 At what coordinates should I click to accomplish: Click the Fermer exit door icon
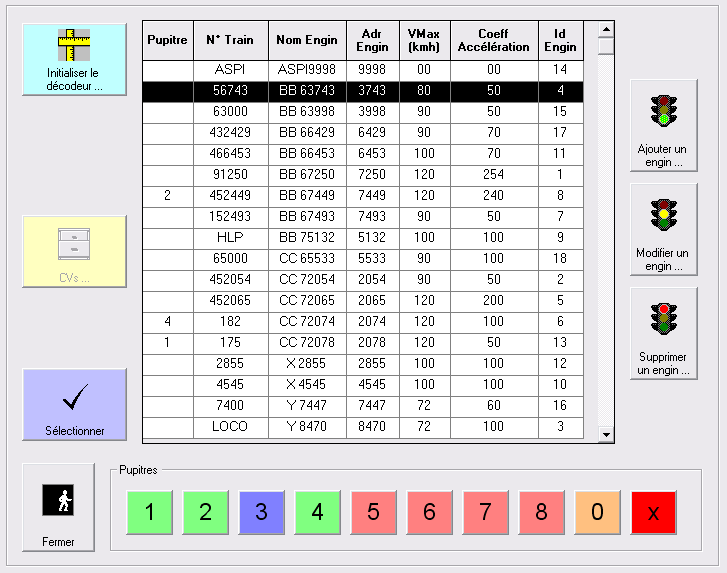coord(58,501)
